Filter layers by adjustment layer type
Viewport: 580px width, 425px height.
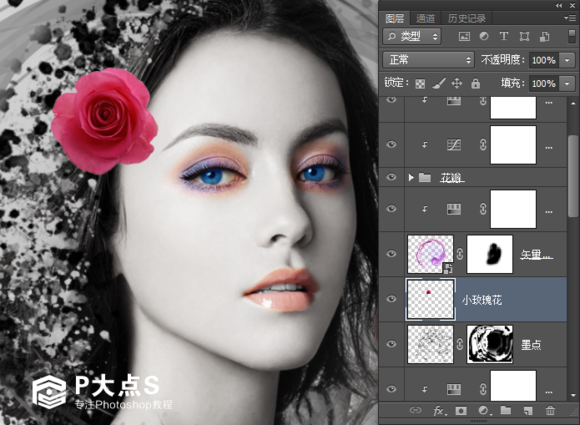coord(484,36)
